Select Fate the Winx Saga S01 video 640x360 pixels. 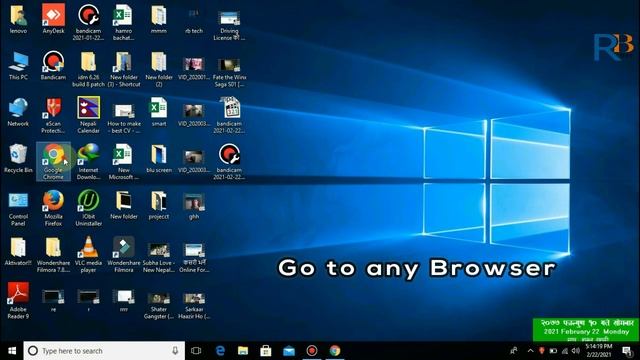click(229, 71)
